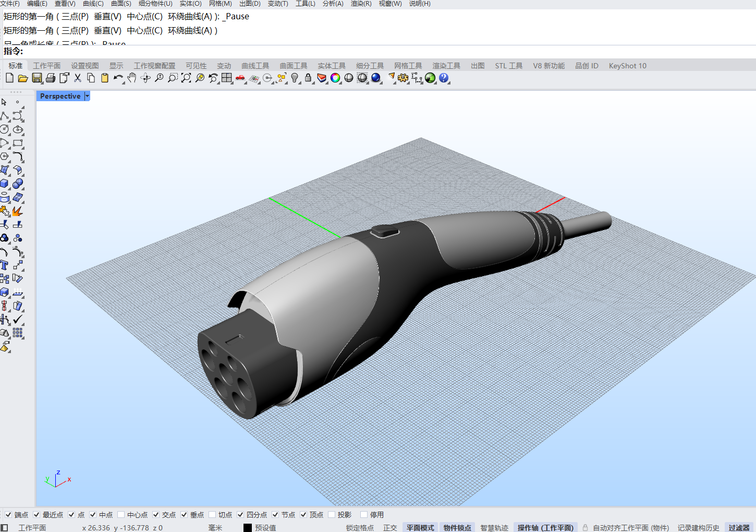Toggle the 端点 osnap checkbox

(8, 515)
